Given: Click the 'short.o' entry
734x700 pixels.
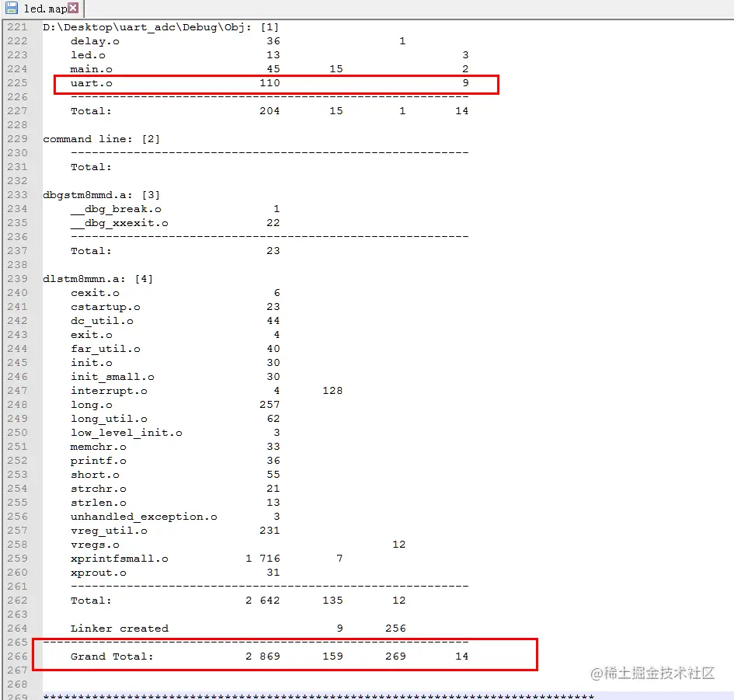Looking at the screenshot, I should click(95, 475).
